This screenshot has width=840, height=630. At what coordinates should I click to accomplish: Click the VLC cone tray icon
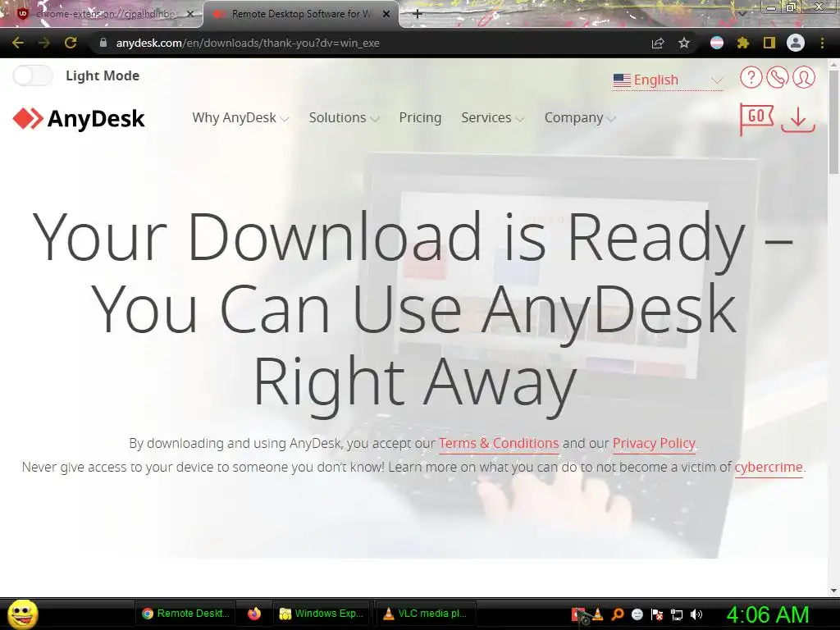pyautogui.click(x=598, y=614)
